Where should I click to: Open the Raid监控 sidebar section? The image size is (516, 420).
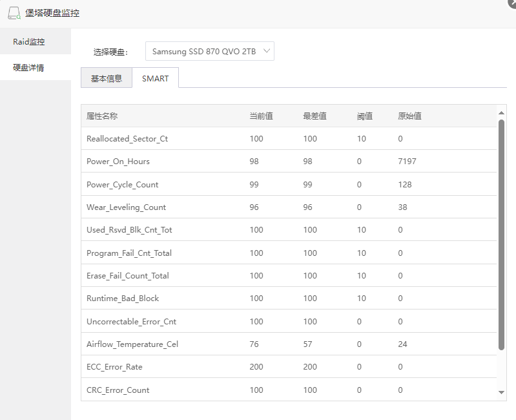point(29,42)
